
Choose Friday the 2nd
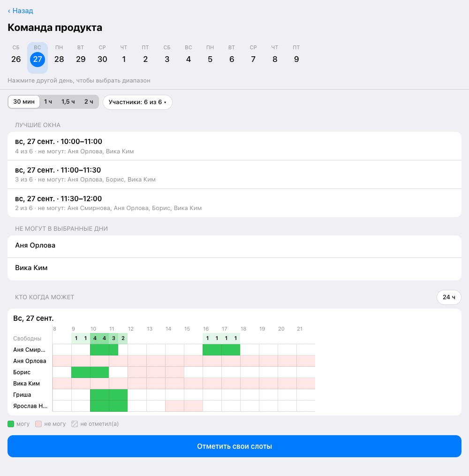pos(145,58)
